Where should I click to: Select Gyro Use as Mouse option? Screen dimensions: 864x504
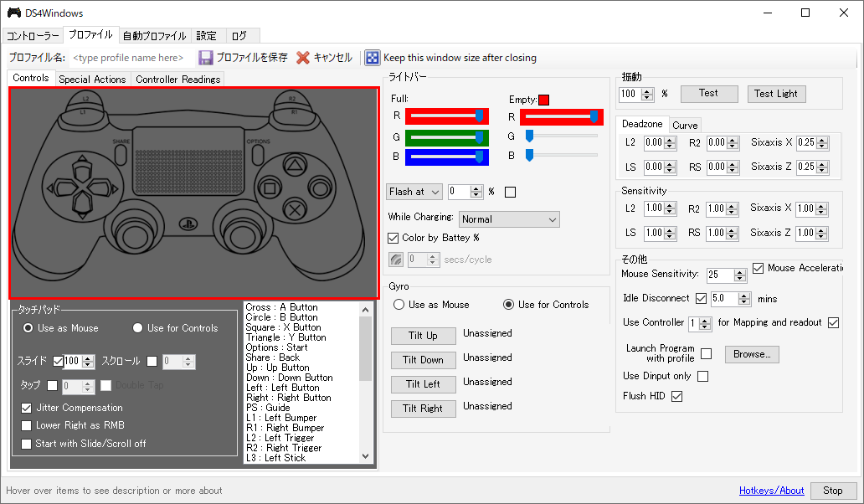pos(399,305)
